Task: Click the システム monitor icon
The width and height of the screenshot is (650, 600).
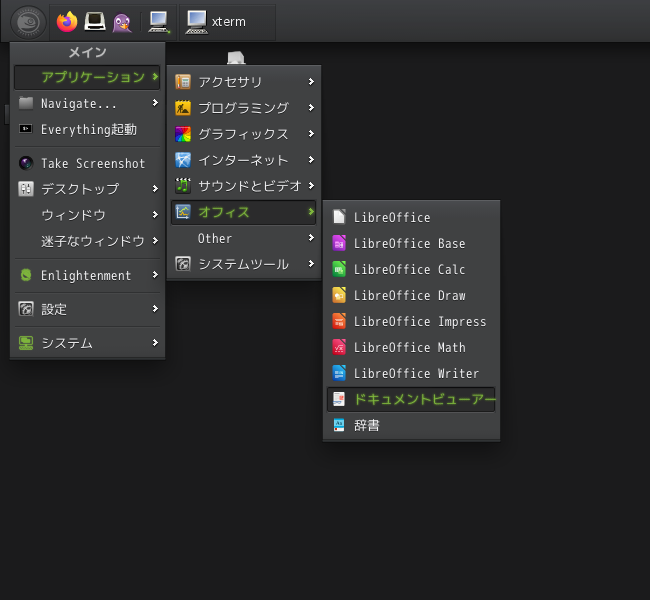Action: click(x=26, y=343)
